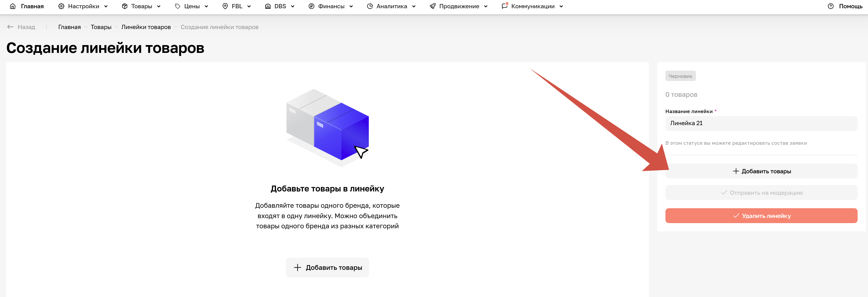
Task: Click the Черновик status badge
Action: pyautogui.click(x=680, y=76)
